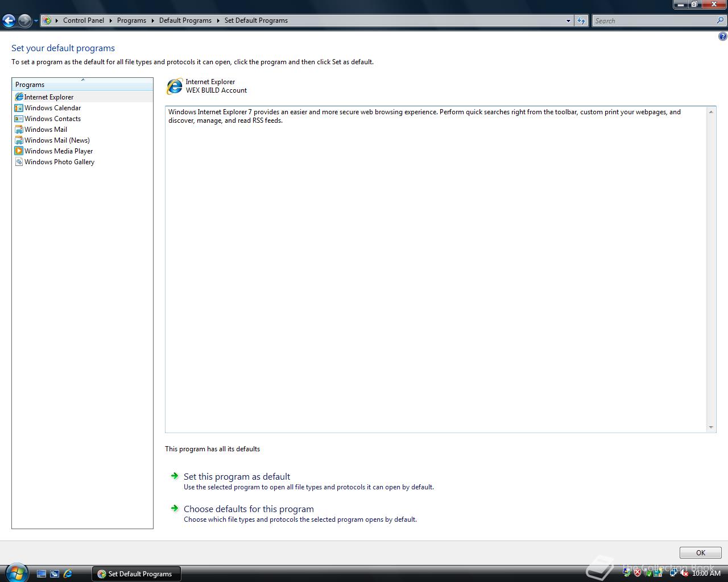Select the Windows Mail icon
Screen dimensions: 728x582
[x=19, y=130]
